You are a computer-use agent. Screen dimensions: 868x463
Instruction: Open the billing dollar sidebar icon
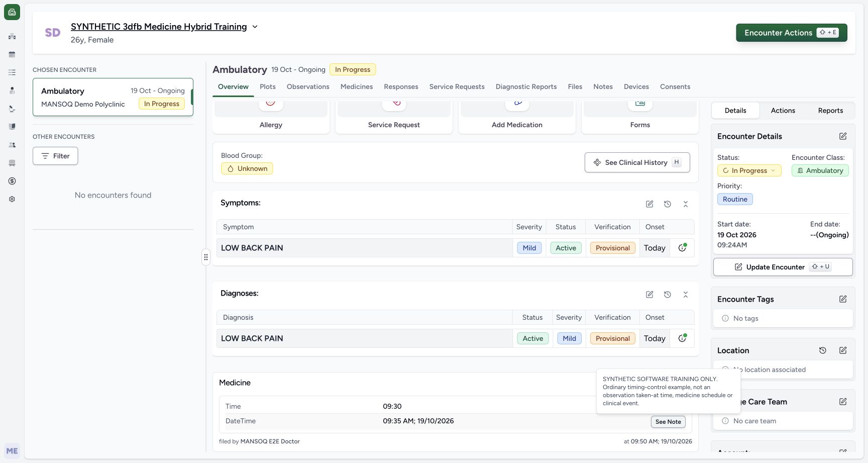[x=12, y=181]
